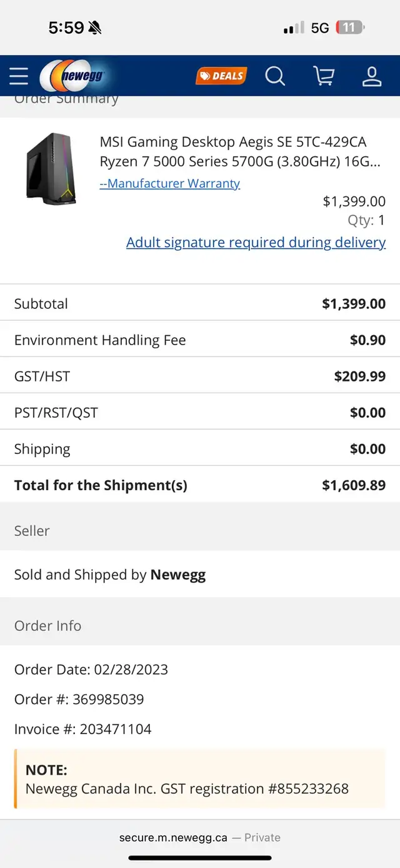
Task: Open the Deals tag button
Action: click(x=221, y=76)
